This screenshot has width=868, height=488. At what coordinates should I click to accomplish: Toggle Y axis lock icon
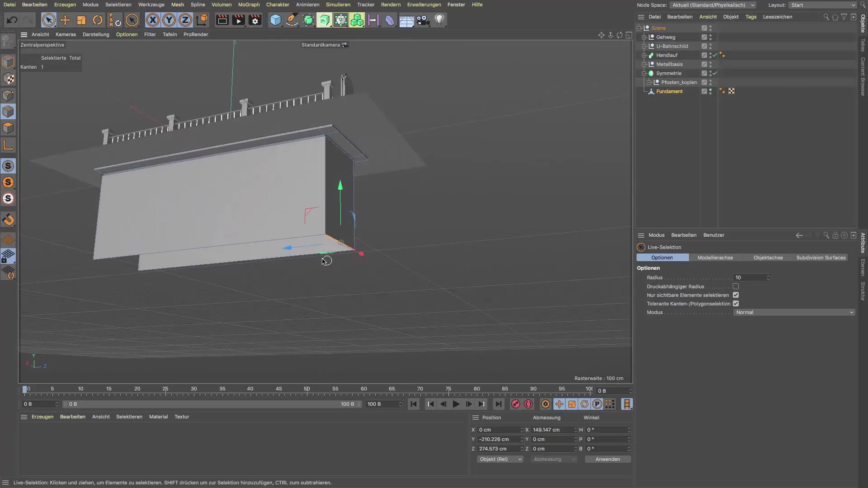click(x=169, y=20)
